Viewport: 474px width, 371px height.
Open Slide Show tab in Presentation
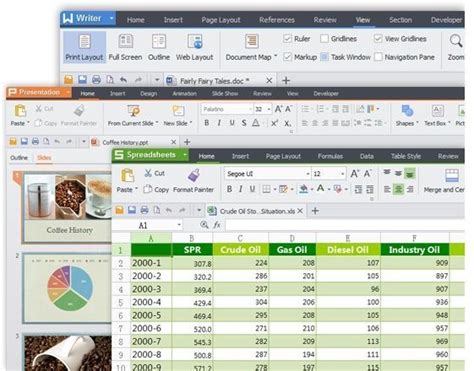(225, 94)
